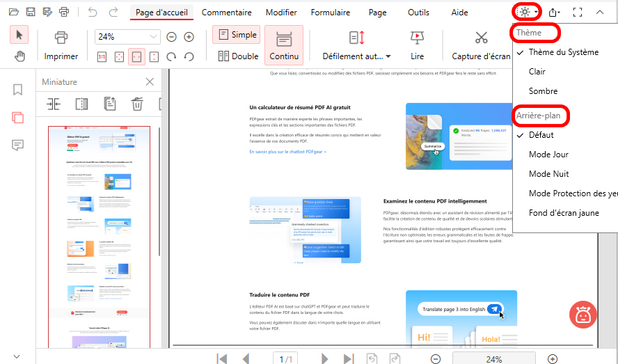The width and height of the screenshot is (618, 364).
Task: Set actual size with the 1:1 icon
Action: coord(102,57)
